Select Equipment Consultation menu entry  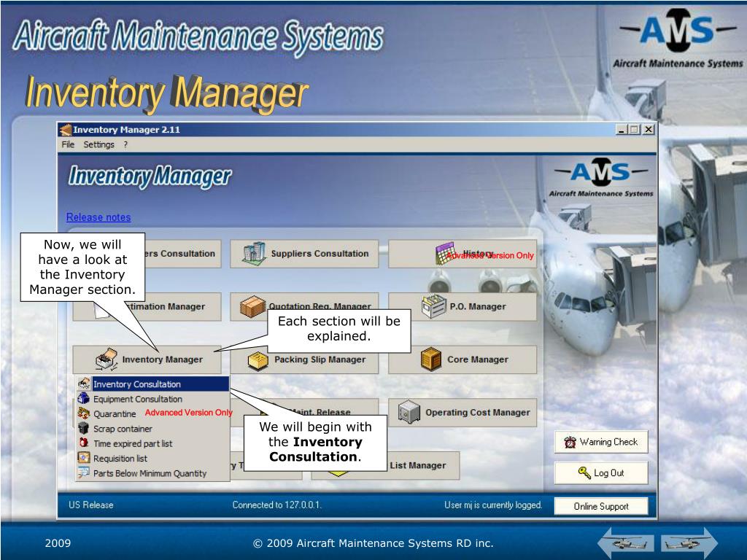(x=152, y=399)
